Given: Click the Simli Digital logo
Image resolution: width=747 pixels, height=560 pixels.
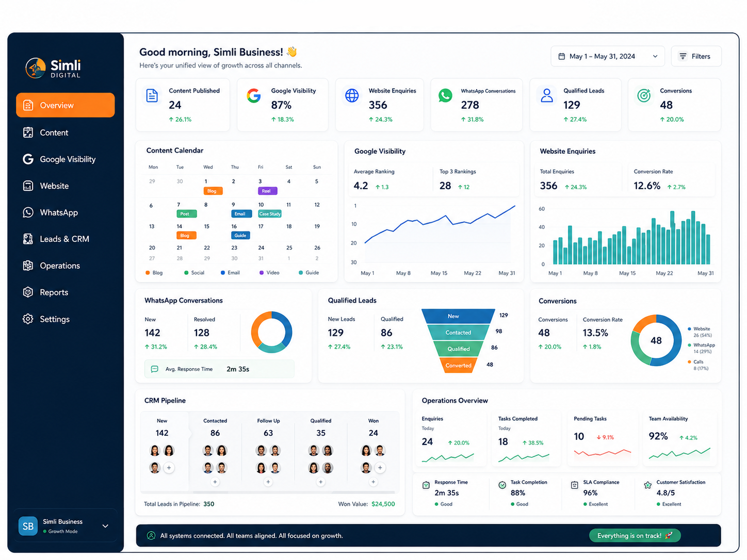Looking at the screenshot, I should point(53,68).
